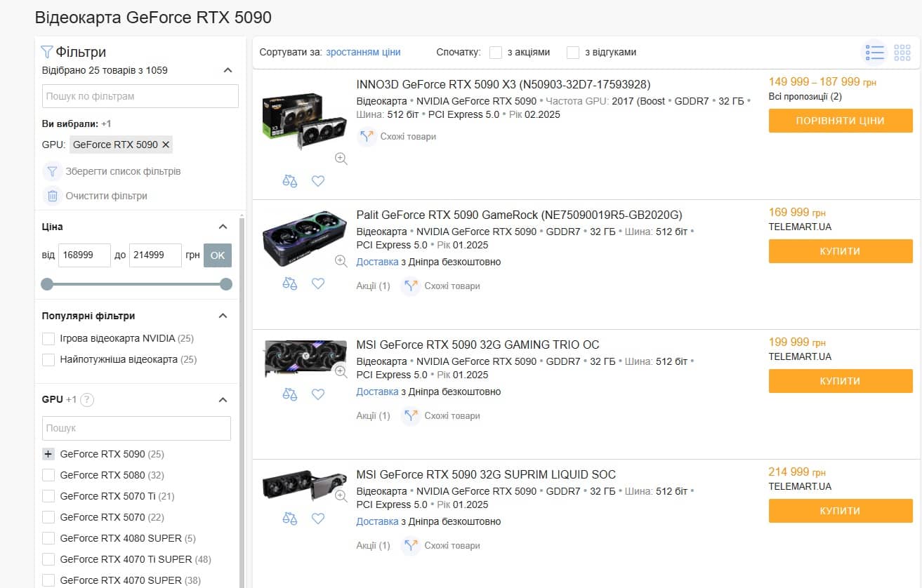Add INNO3D RTX 5090 X3 to favorites

point(318,181)
